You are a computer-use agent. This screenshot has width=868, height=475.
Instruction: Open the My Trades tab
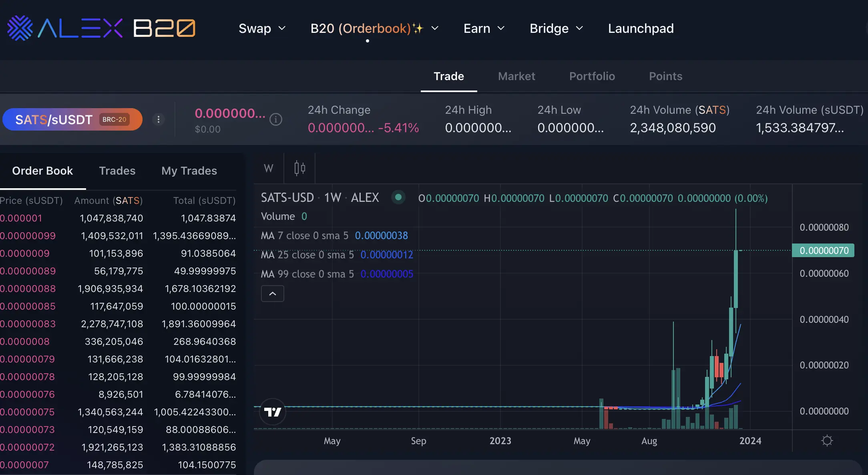coord(189,171)
